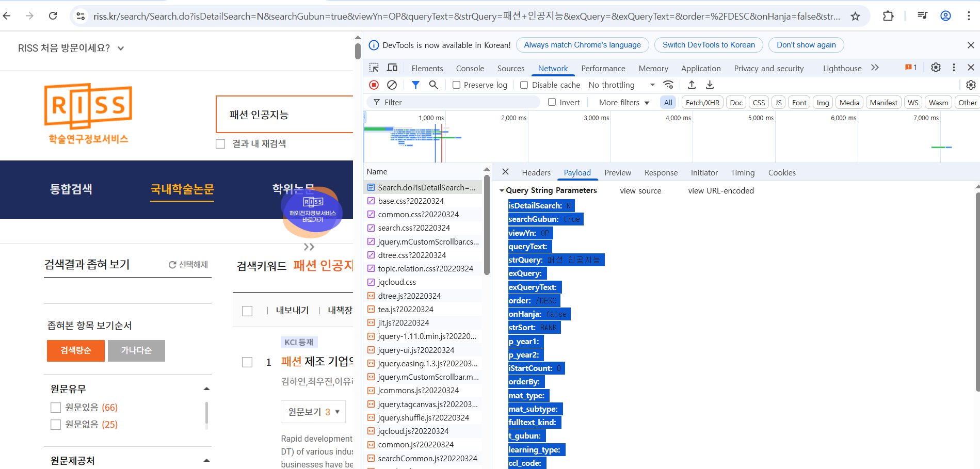
Task: Open the browser extensions puzzle icon
Action: click(888, 16)
